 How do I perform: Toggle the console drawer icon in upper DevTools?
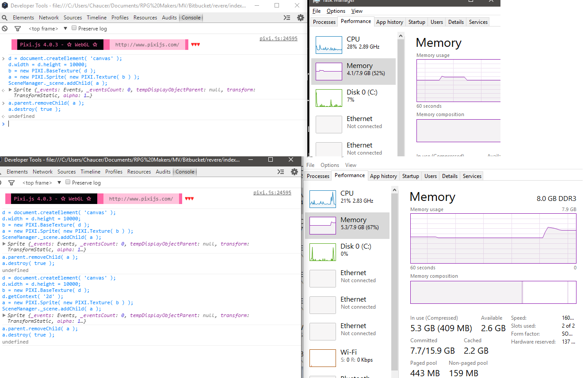point(287,18)
